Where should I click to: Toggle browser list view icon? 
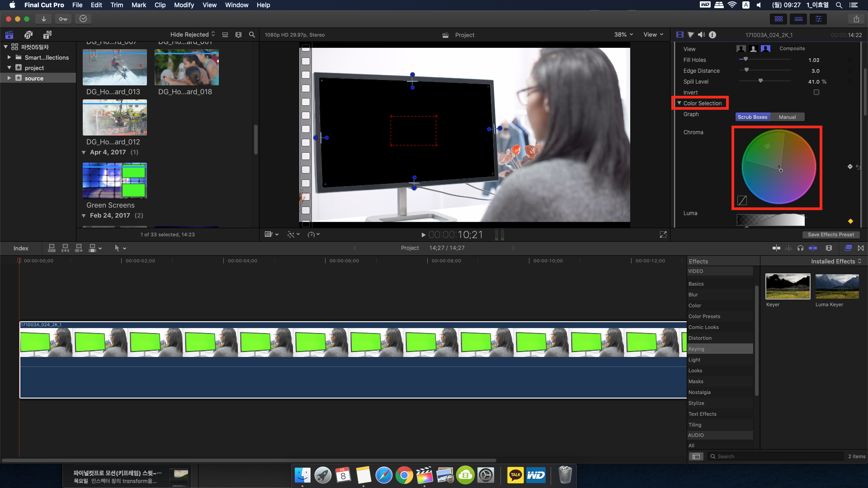coord(225,35)
